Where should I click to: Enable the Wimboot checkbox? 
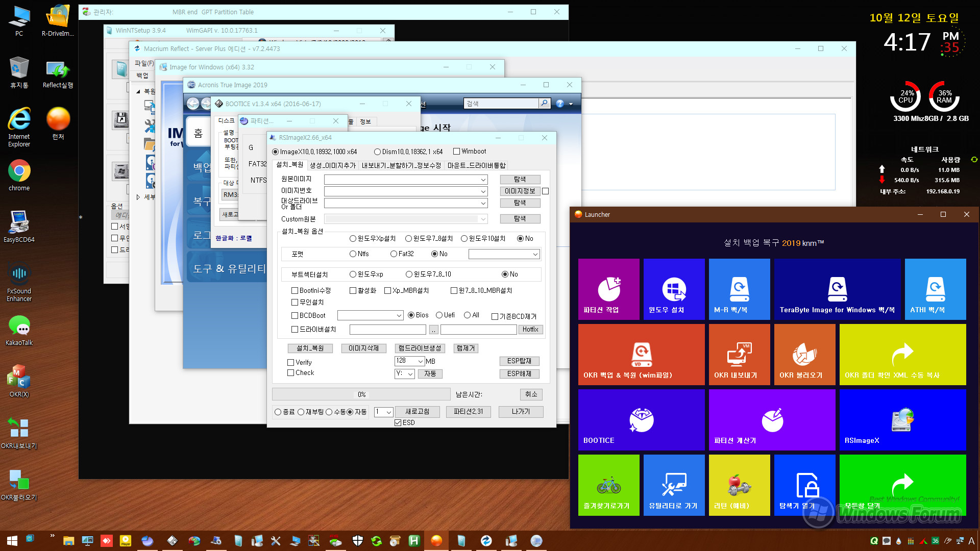coord(456,152)
